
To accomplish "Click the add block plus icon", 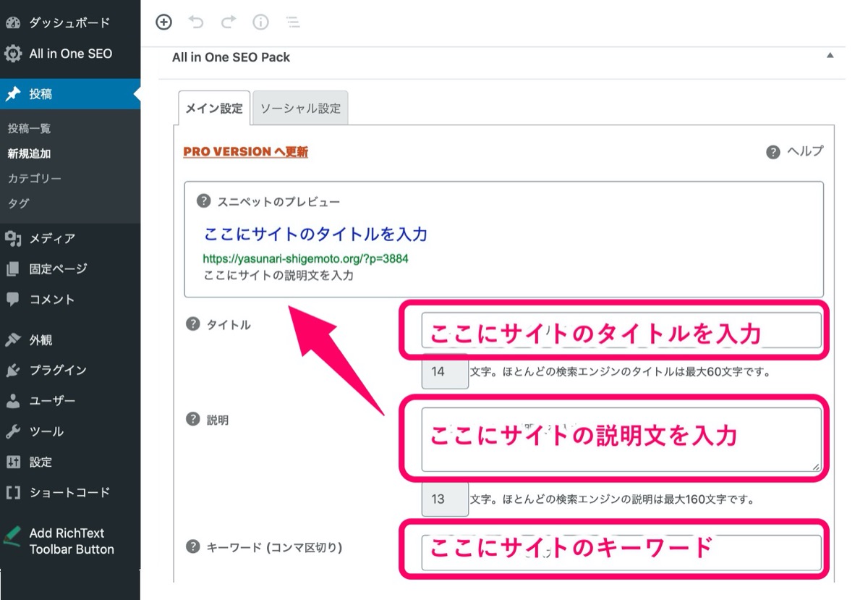I will [x=164, y=22].
